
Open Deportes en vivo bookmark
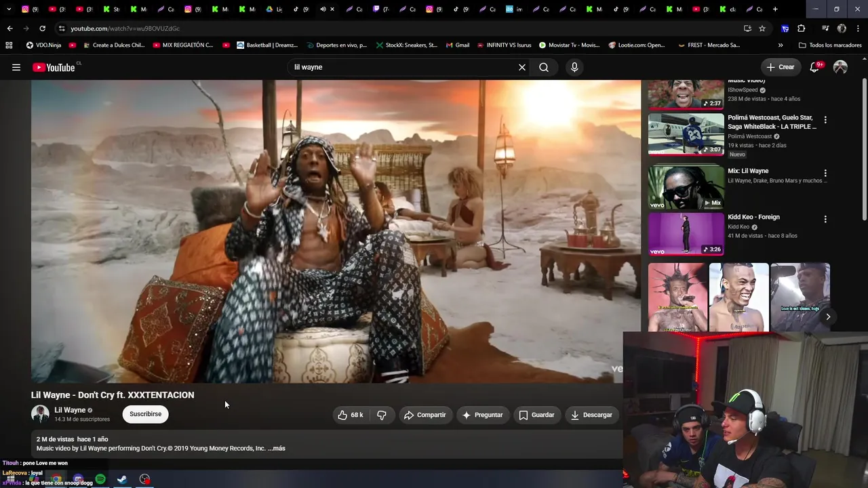click(336, 45)
